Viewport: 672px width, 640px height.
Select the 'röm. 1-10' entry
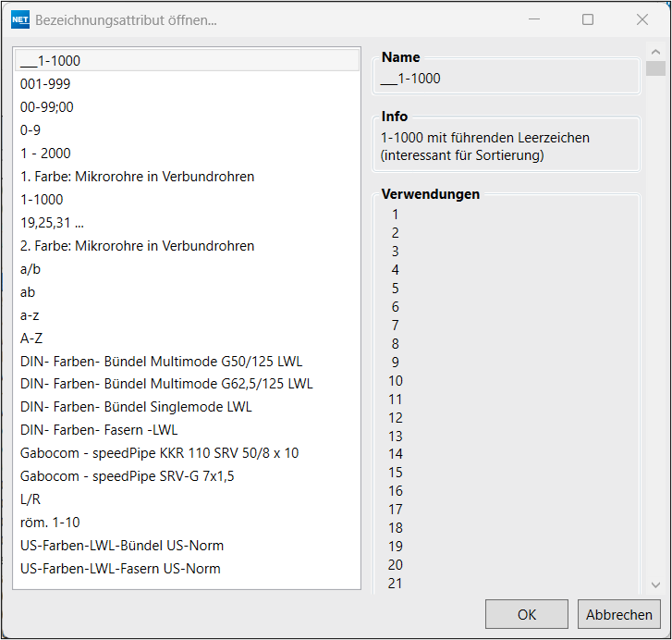pyautogui.click(x=187, y=523)
